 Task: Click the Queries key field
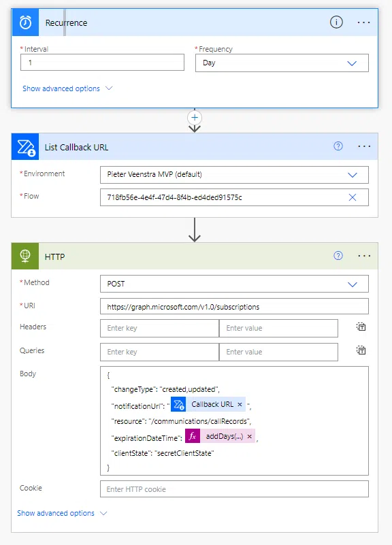click(159, 352)
